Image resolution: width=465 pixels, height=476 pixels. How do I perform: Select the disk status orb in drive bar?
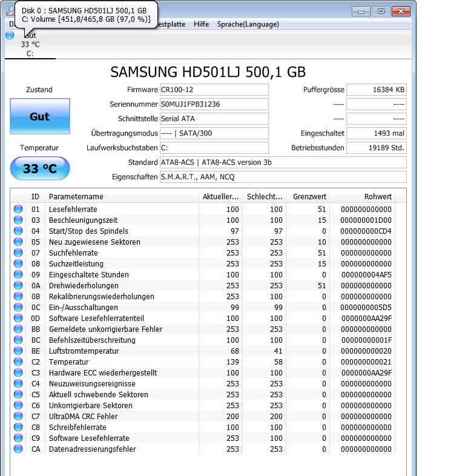pyautogui.click(x=10, y=36)
